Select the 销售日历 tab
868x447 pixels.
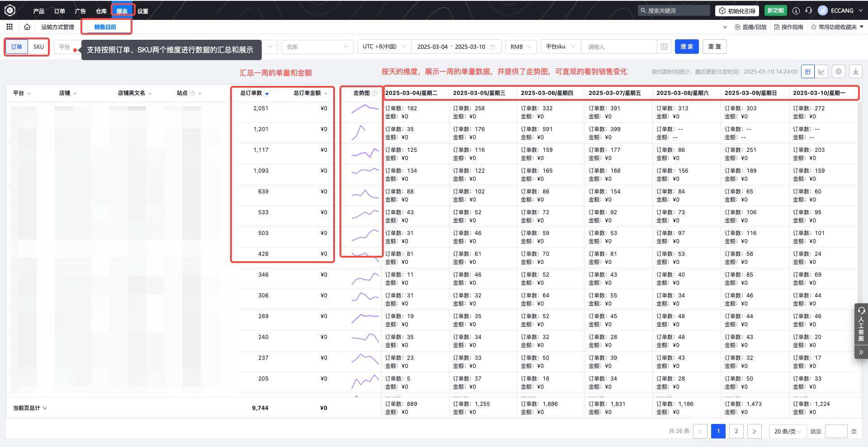tap(106, 27)
